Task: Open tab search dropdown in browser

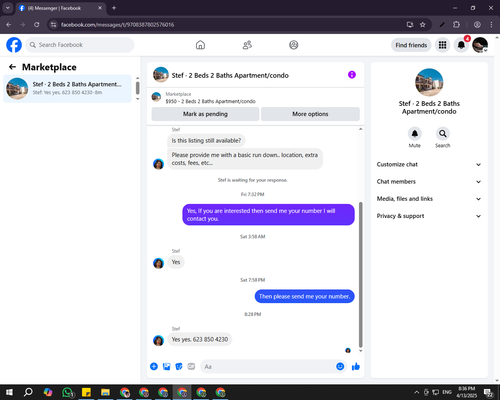Action: point(8,8)
